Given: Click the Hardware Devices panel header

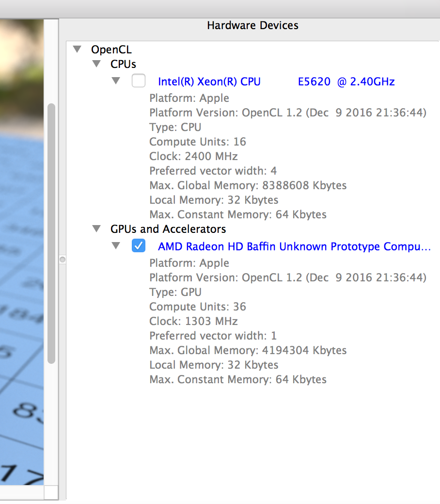Looking at the screenshot, I should click(x=252, y=25).
